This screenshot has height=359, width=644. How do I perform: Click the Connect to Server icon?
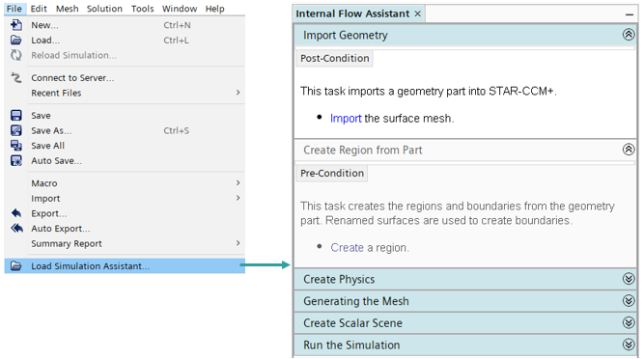click(16, 77)
